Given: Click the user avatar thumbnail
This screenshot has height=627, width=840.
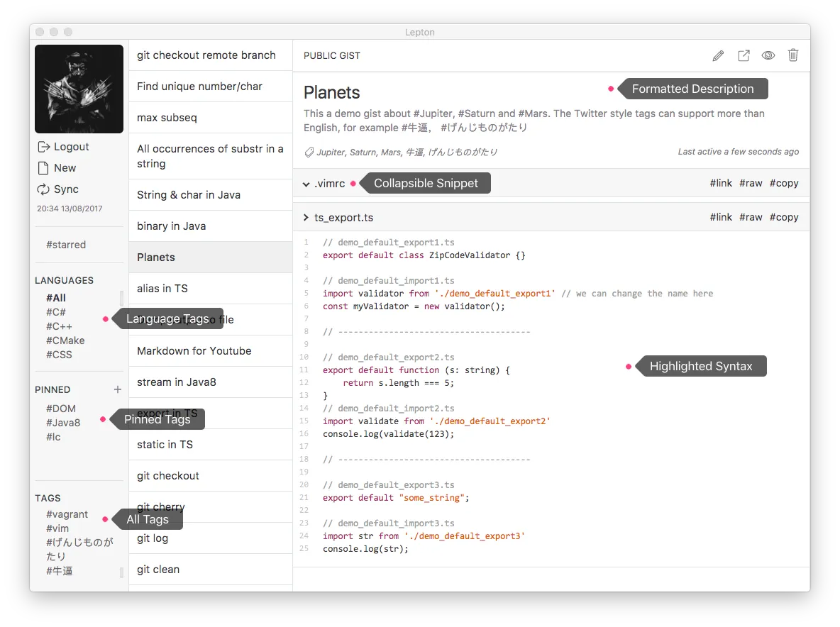Looking at the screenshot, I should click(x=79, y=89).
